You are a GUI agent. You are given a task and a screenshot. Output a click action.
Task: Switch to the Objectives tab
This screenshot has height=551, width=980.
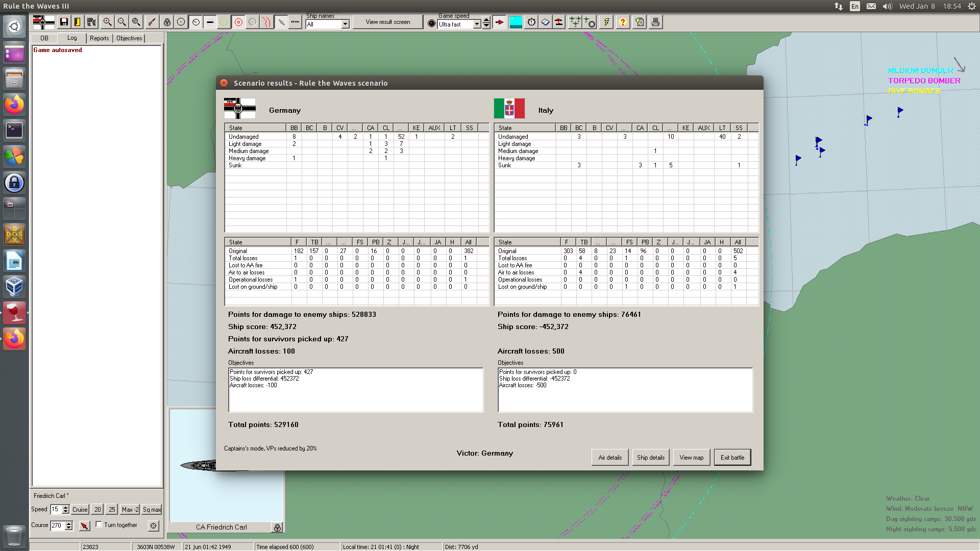point(129,38)
